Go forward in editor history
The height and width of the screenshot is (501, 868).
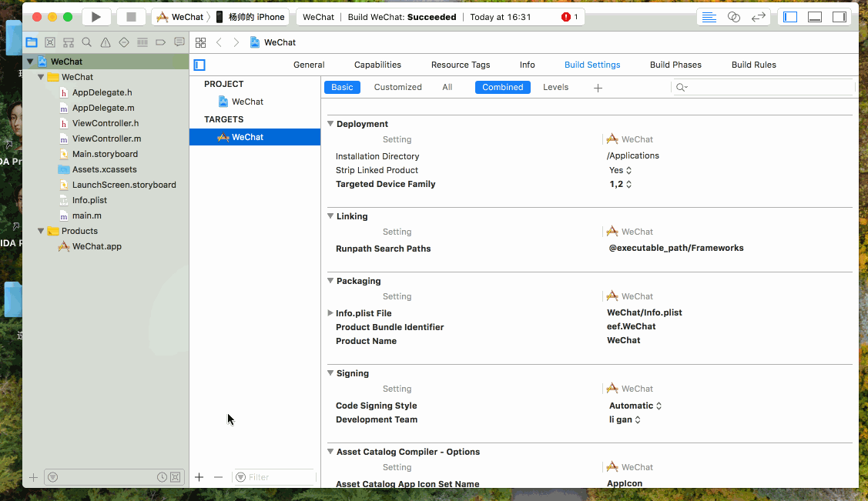236,42
